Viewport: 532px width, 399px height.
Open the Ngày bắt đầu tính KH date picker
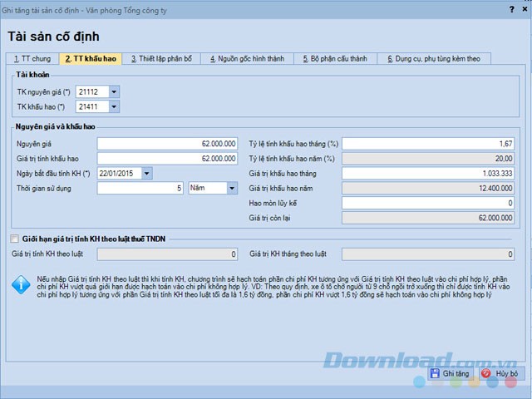point(146,173)
